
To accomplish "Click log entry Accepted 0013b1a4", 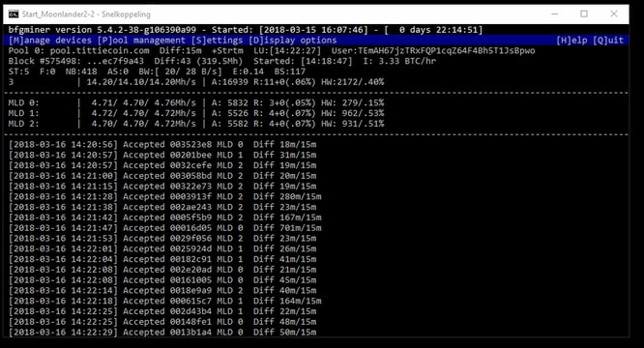I will coord(167,333).
